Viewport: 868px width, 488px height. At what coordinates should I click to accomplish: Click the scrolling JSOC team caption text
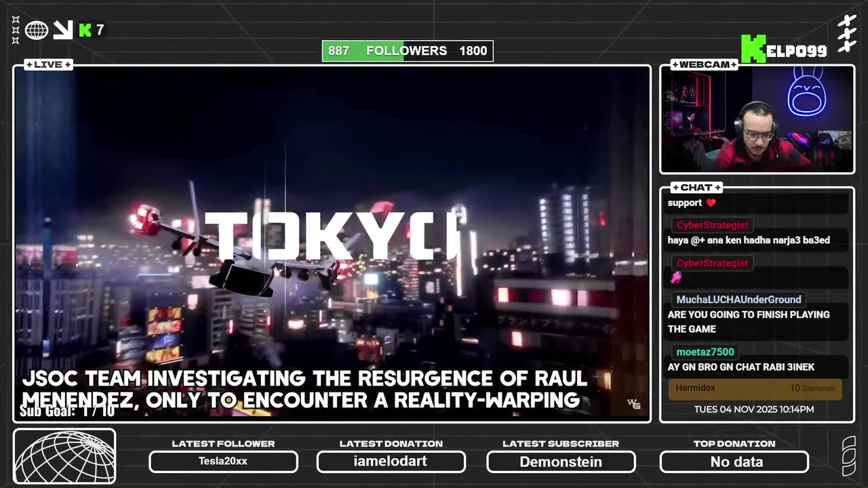click(x=304, y=389)
